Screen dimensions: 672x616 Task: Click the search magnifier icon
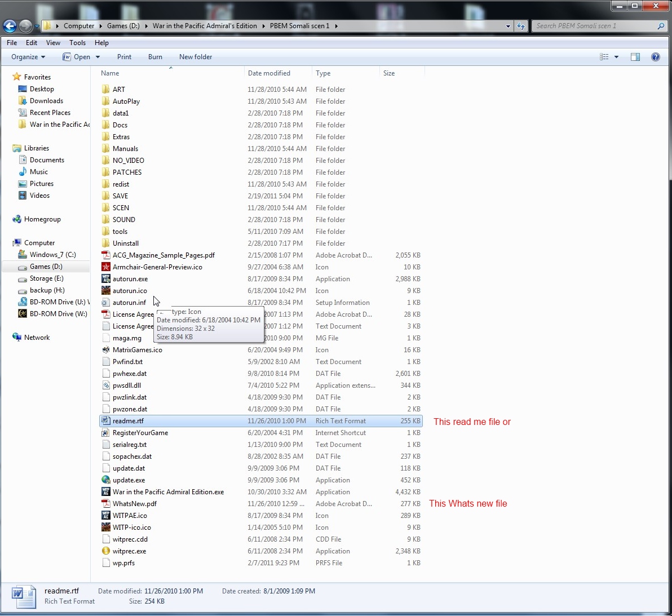[x=661, y=26]
